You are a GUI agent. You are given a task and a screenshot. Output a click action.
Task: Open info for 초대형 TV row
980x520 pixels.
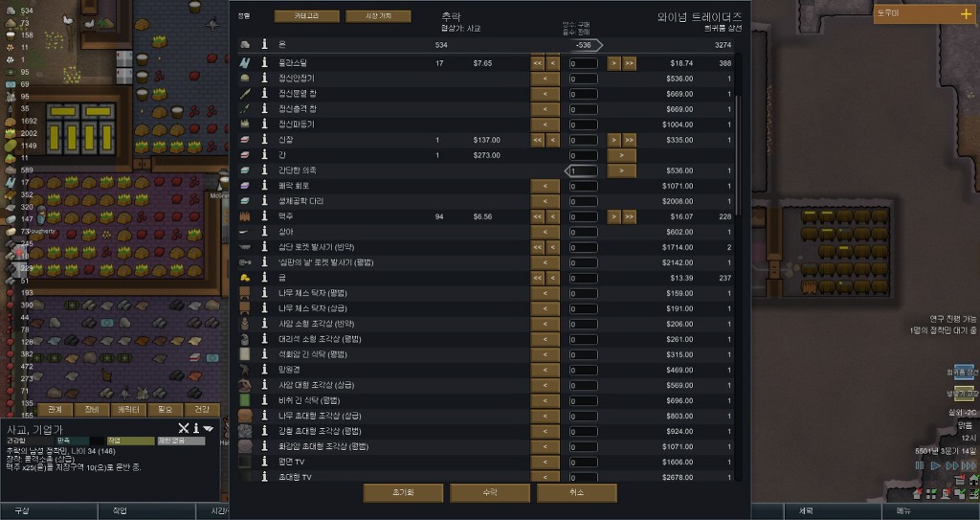pyautogui.click(x=264, y=477)
